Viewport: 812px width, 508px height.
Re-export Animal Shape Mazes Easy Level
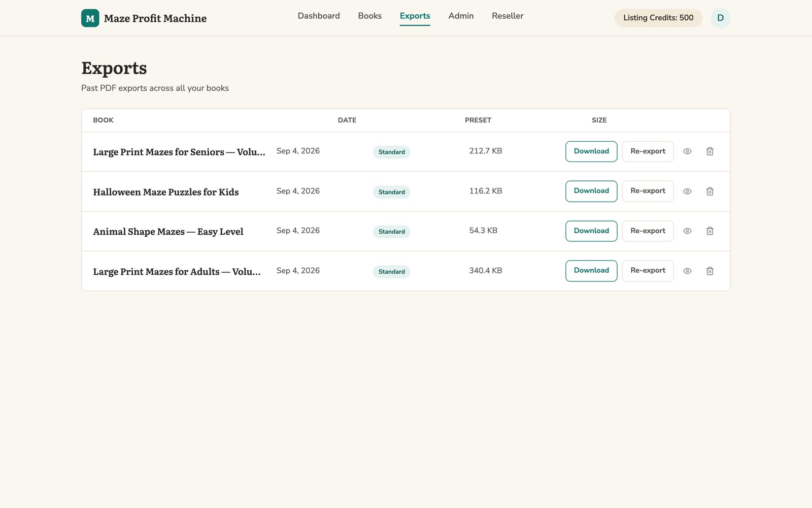pos(648,231)
